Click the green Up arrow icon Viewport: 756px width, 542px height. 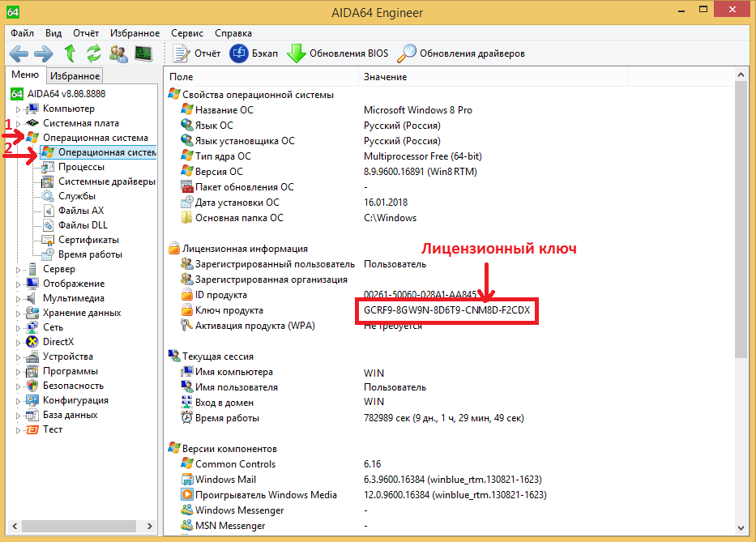(70, 53)
